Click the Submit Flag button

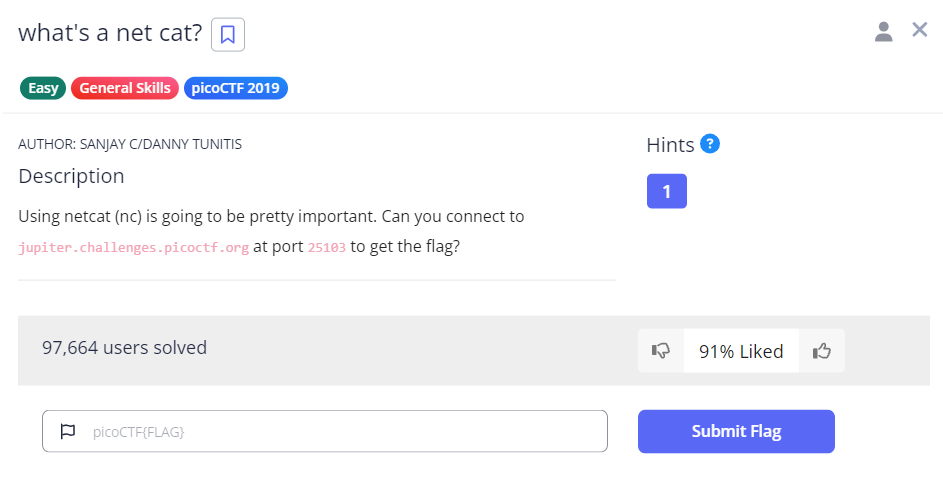(x=736, y=432)
